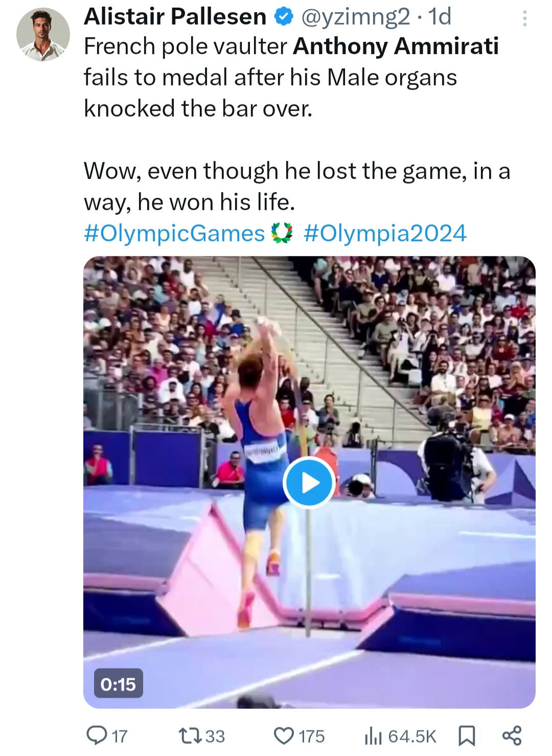Open replies via the comment icon

[95, 736]
